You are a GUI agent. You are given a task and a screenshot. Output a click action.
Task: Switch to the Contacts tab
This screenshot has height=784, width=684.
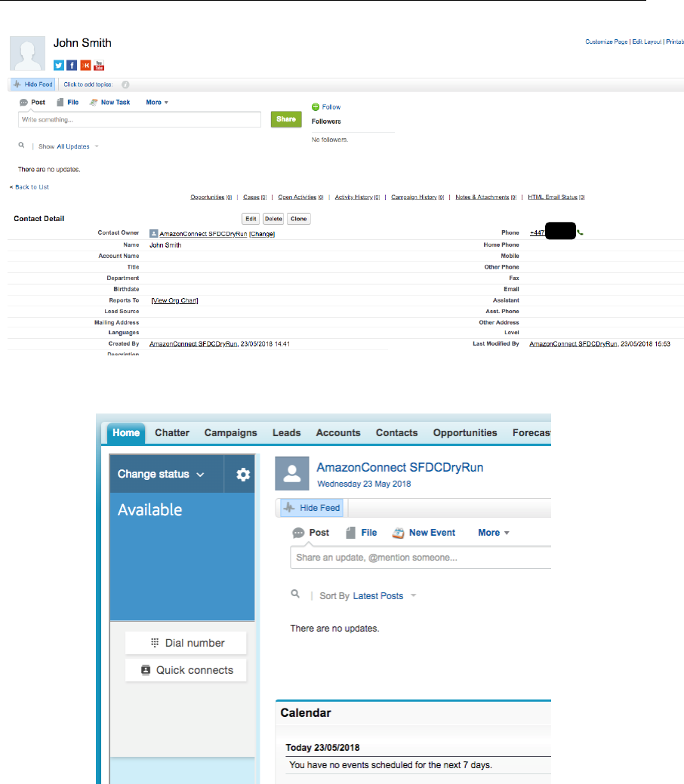point(397,433)
